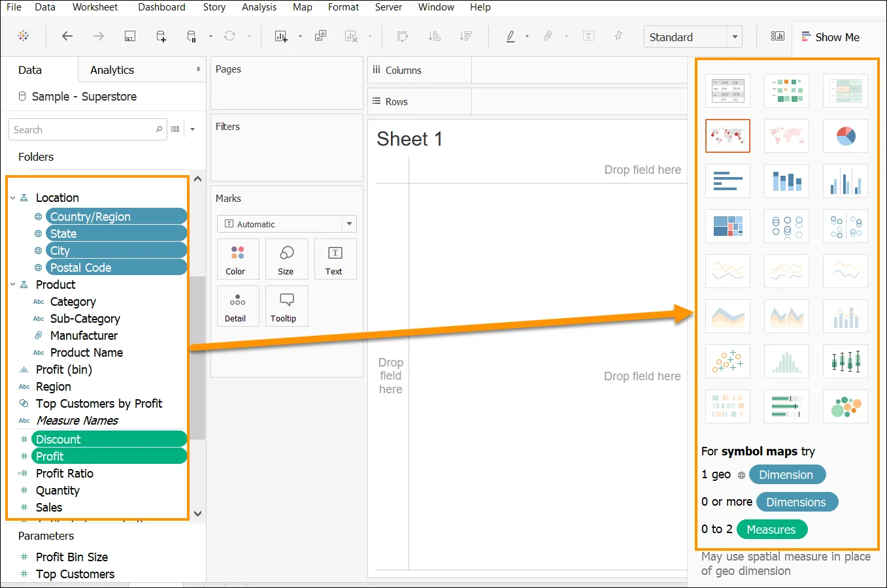This screenshot has height=588, width=887.
Task: Select the text table chart thumbnail
Action: [x=728, y=91]
